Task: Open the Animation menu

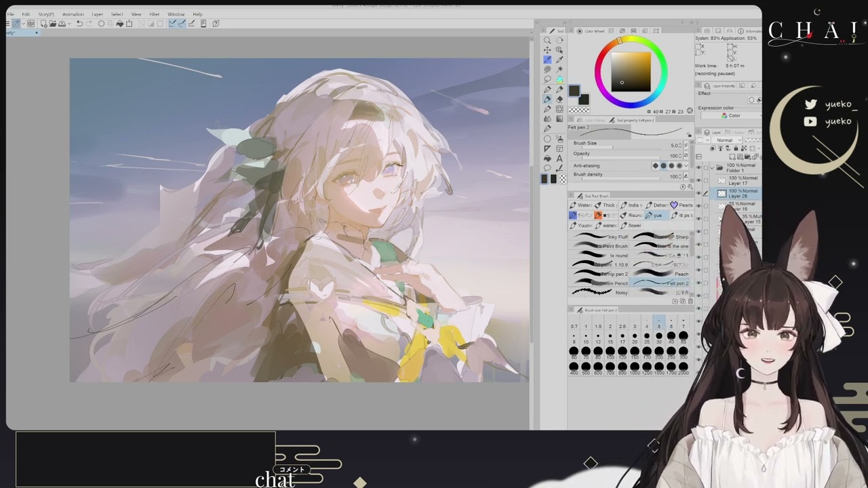Action: click(73, 14)
